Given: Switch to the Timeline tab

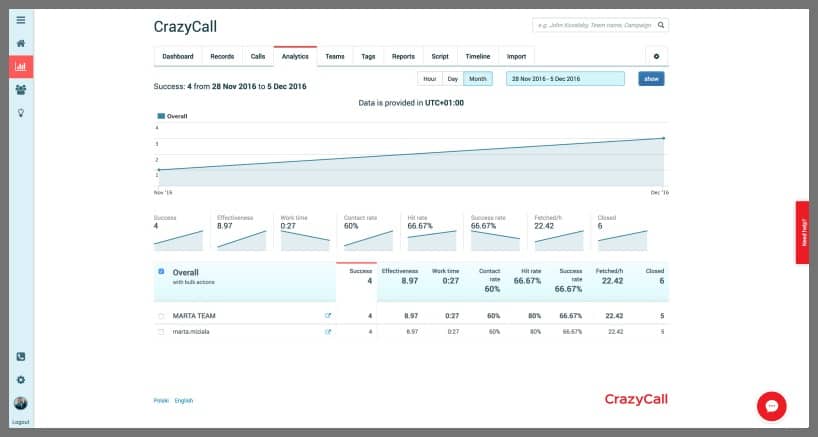Looking at the screenshot, I should point(478,57).
